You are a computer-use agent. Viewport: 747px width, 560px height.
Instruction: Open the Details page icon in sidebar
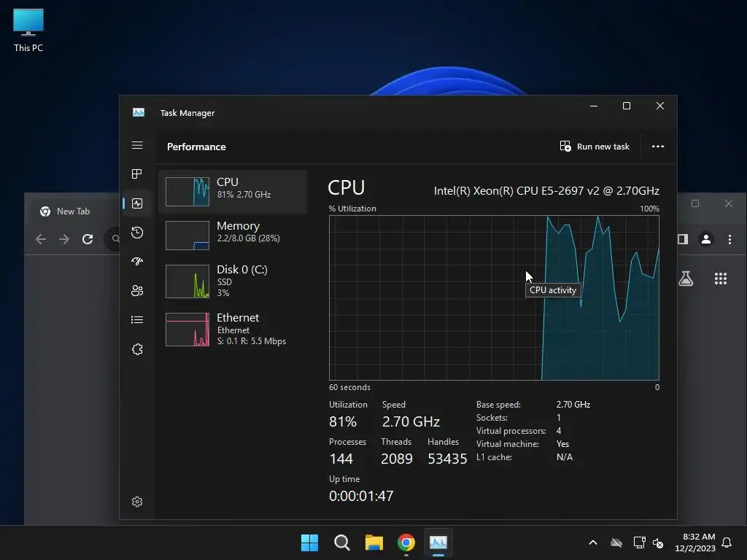point(137,319)
